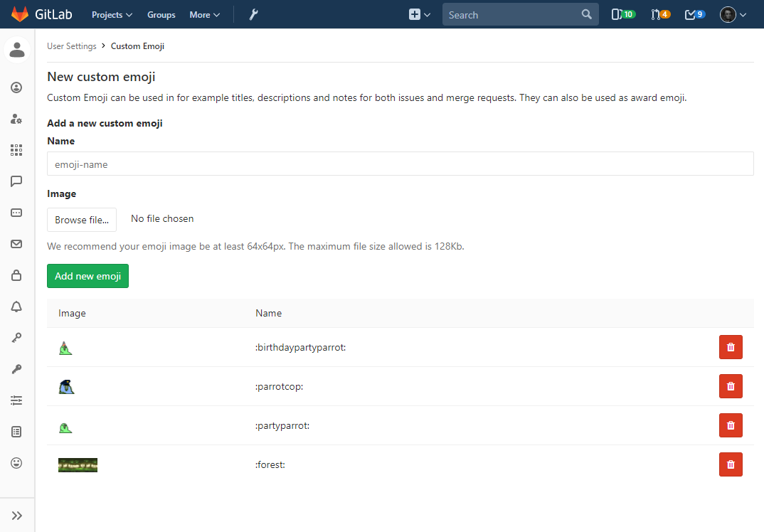Open to-do list counter showing 9

(694, 15)
